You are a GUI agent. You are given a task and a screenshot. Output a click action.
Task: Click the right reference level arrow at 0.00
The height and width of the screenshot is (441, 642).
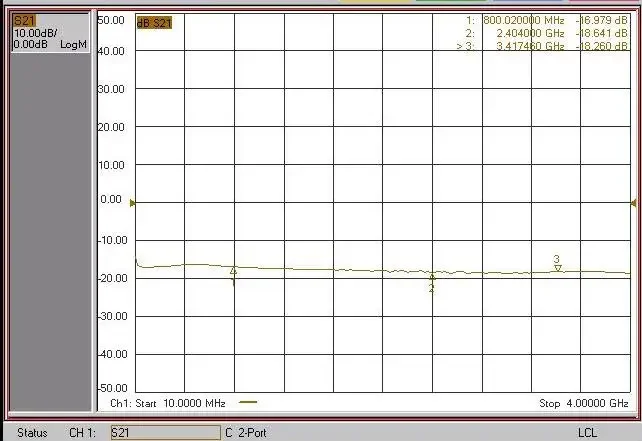pos(633,203)
